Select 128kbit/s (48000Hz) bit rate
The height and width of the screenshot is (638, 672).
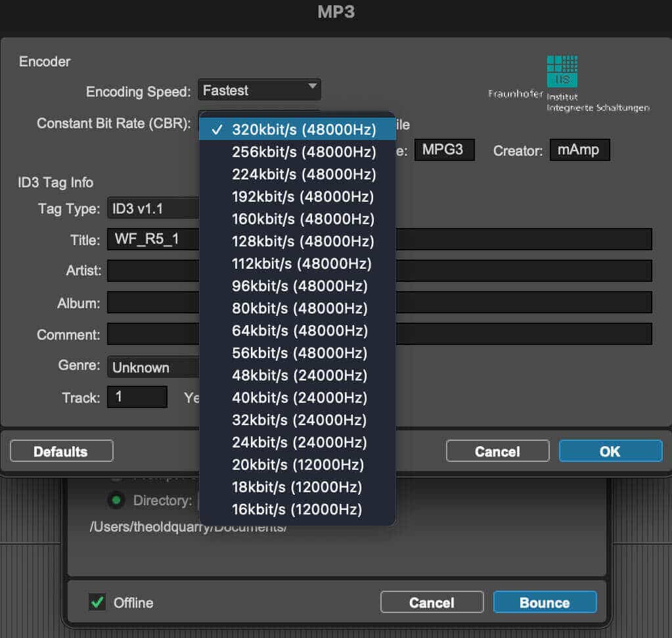298,241
